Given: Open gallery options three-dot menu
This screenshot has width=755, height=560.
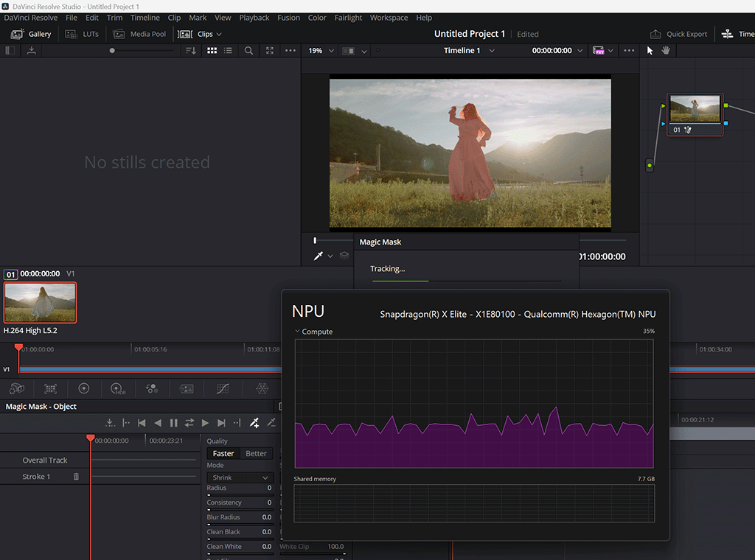Looking at the screenshot, I should click(x=290, y=51).
